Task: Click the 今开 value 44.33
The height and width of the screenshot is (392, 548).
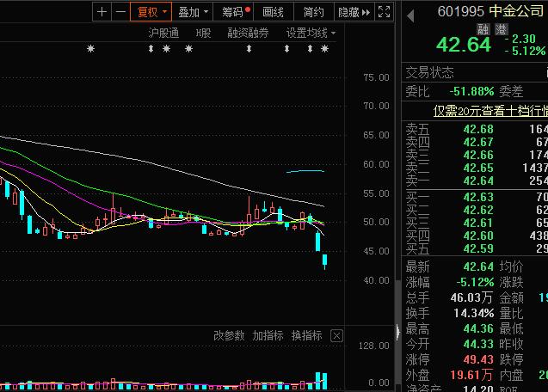Action: pos(478,344)
